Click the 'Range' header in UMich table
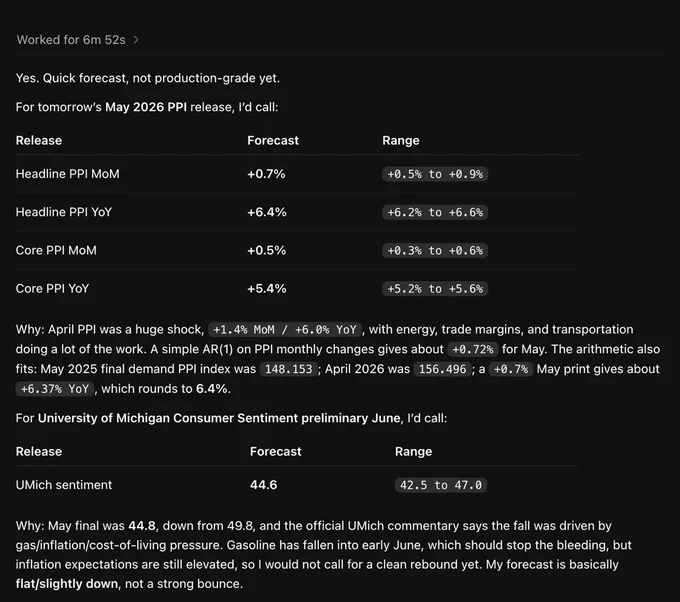The image size is (680, 602). tap(413, 452)
